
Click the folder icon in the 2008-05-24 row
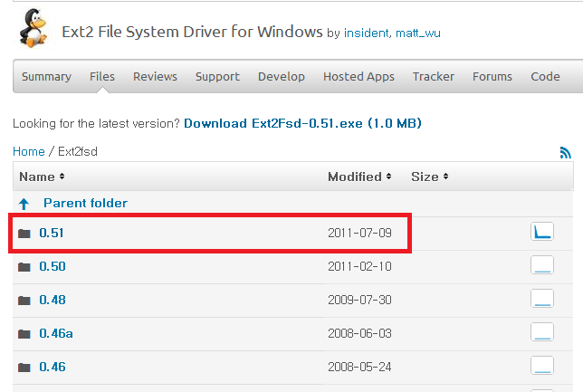tap(24, 368)
